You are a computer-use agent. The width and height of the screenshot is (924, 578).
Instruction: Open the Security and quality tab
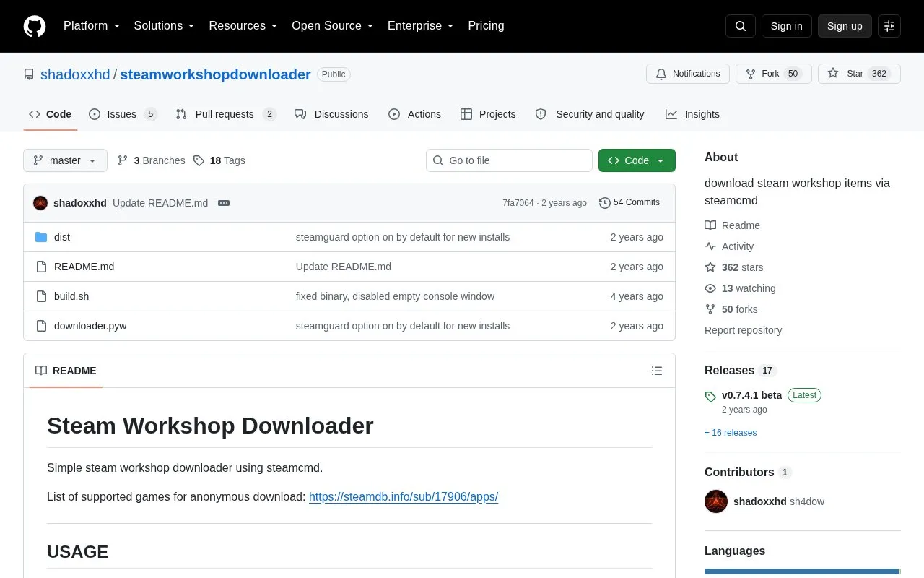tap(590, 114)
